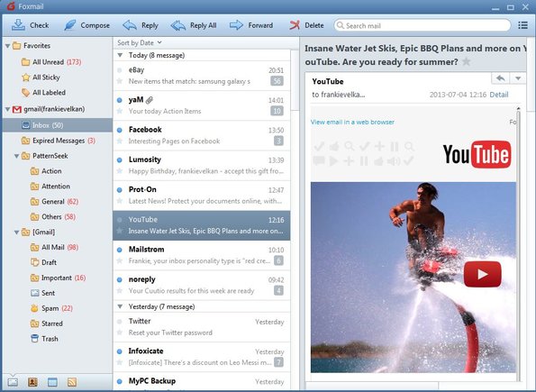Open the dropdown arrow beside quick reply
The height and width of the screenshot is (392, 536).
(518, 78)
